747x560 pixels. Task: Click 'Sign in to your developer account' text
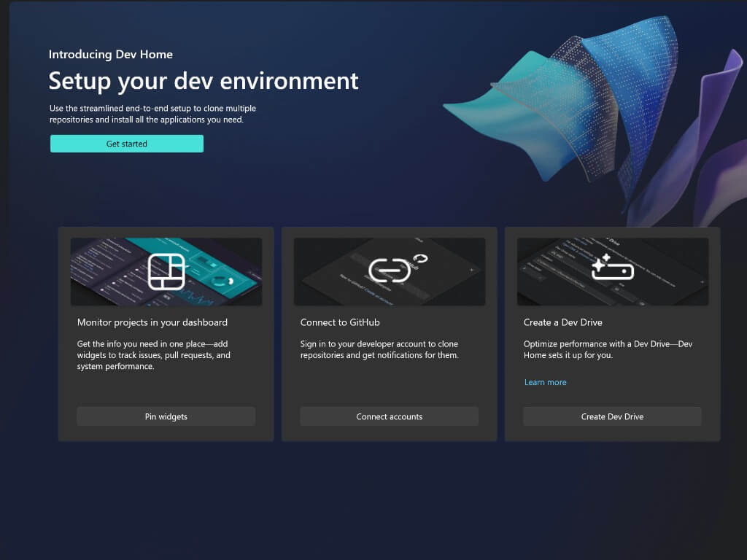(379, 349)
